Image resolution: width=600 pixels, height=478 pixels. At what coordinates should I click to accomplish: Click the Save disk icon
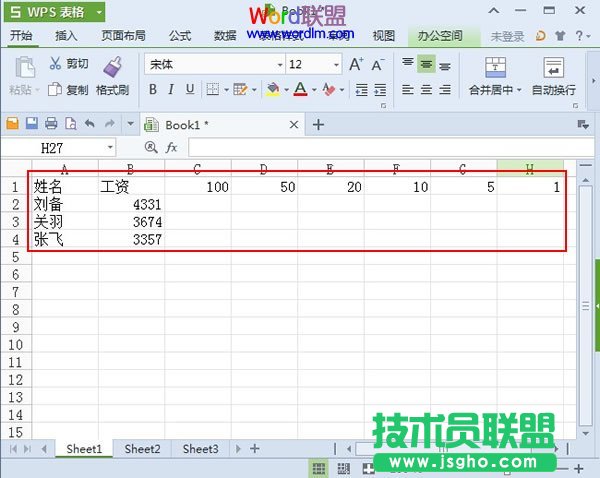[32, 124]
